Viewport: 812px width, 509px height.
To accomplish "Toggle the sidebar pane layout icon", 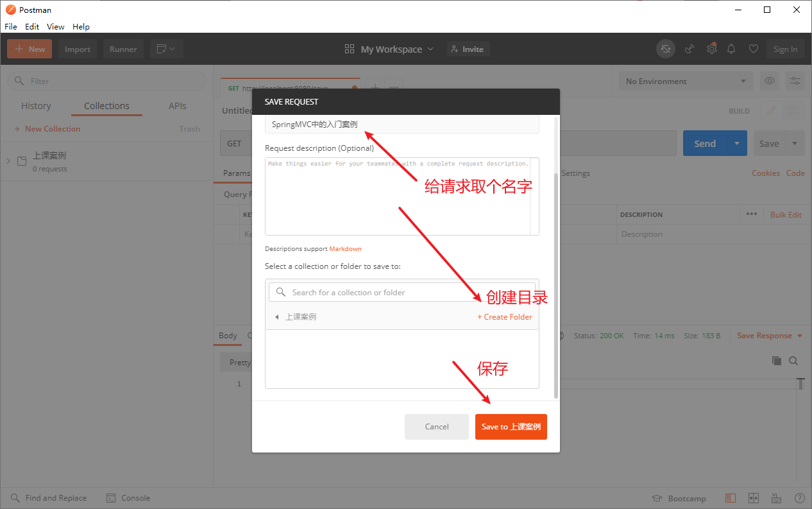I will click(731, 498).
